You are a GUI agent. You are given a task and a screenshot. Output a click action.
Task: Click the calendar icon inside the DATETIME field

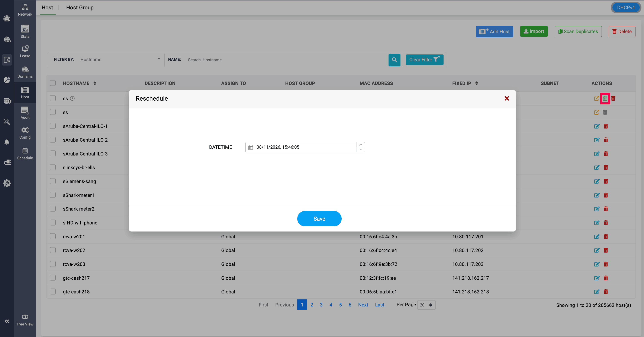251,147
